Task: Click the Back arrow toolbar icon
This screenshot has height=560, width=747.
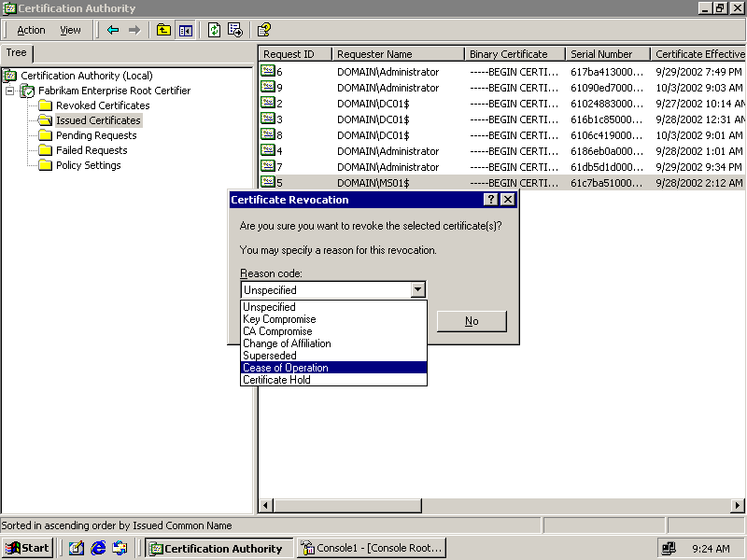Action: pos(113,30)
